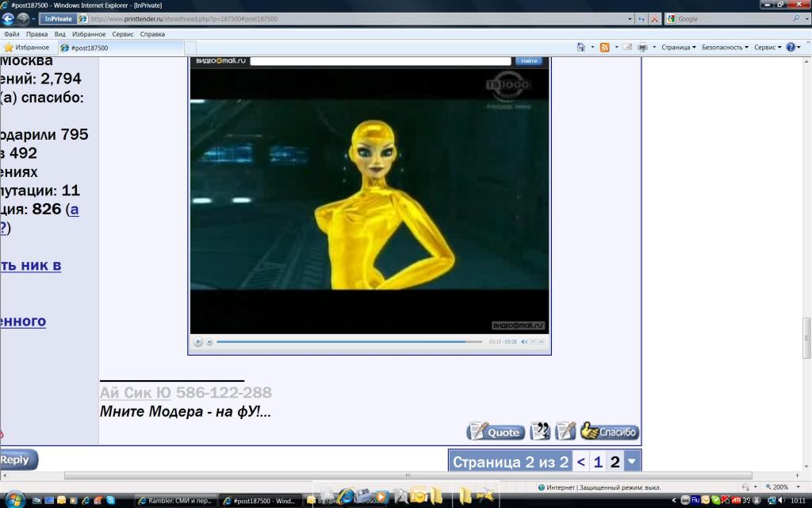The height and width of the screenshot is (508, 812).
Task: Expand the Страница dropdown in command bar
Action: tap(678, 48)
